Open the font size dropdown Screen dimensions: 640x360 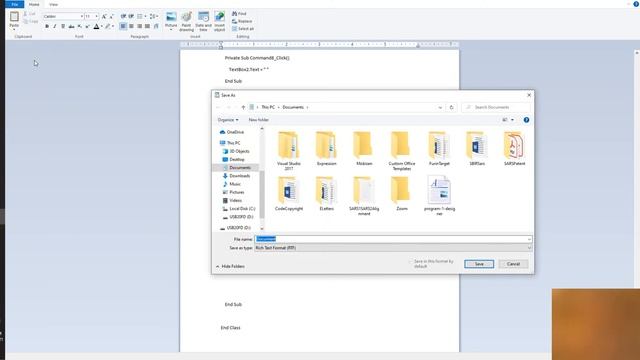(97, 16)
